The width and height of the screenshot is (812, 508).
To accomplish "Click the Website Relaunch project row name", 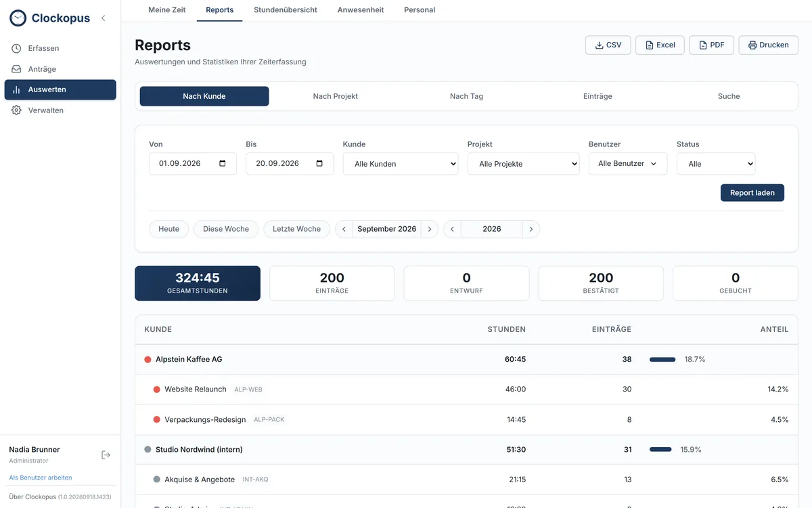I will pyautogui.click(x=196, y=389).
